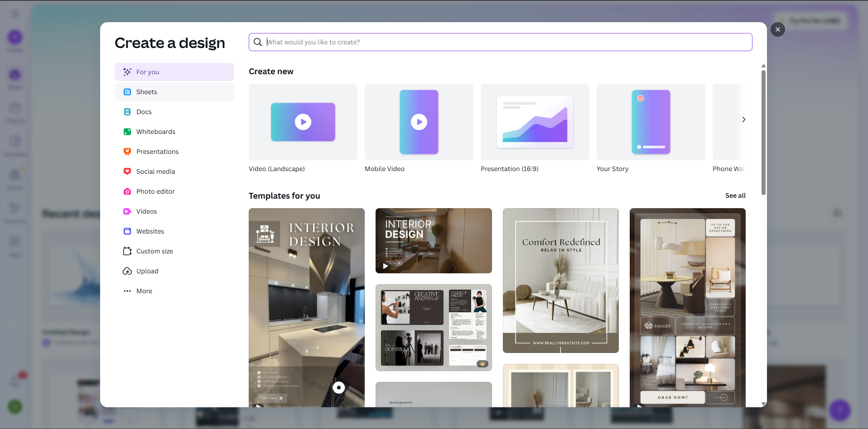Open the Photo editor
The image size is (868, 429).
[155, 191]
